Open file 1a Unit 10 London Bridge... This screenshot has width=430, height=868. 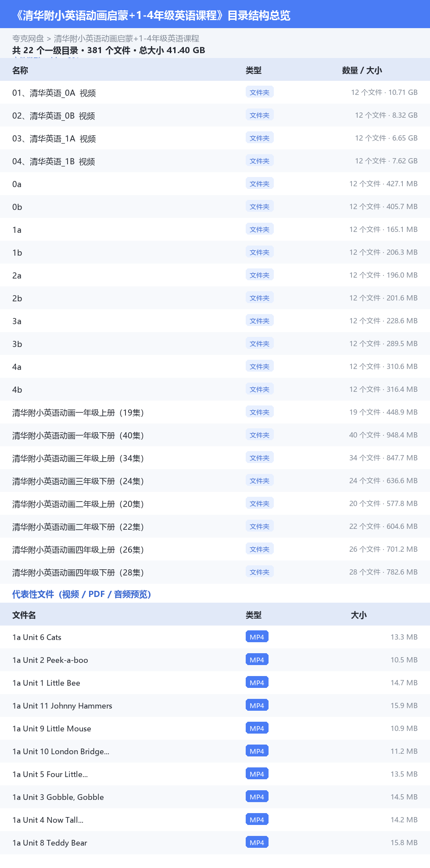pos(61,751)
